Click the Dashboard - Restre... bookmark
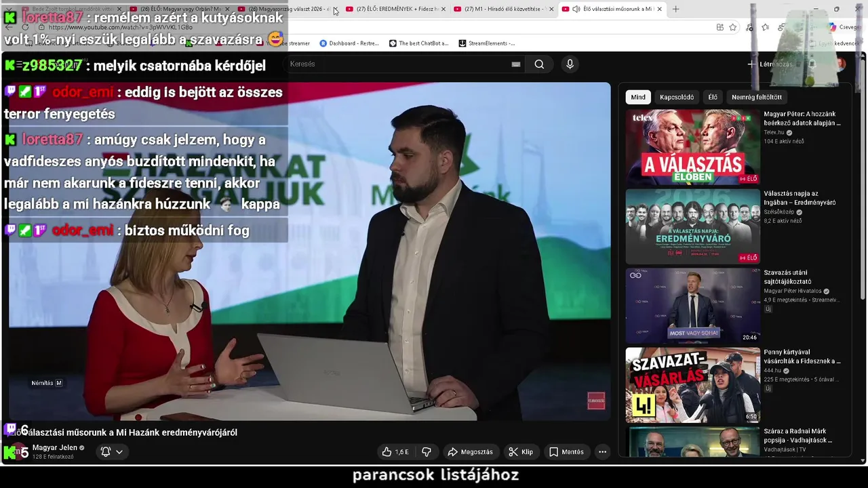Screen dimensions: 868x488 click(349, 43)
